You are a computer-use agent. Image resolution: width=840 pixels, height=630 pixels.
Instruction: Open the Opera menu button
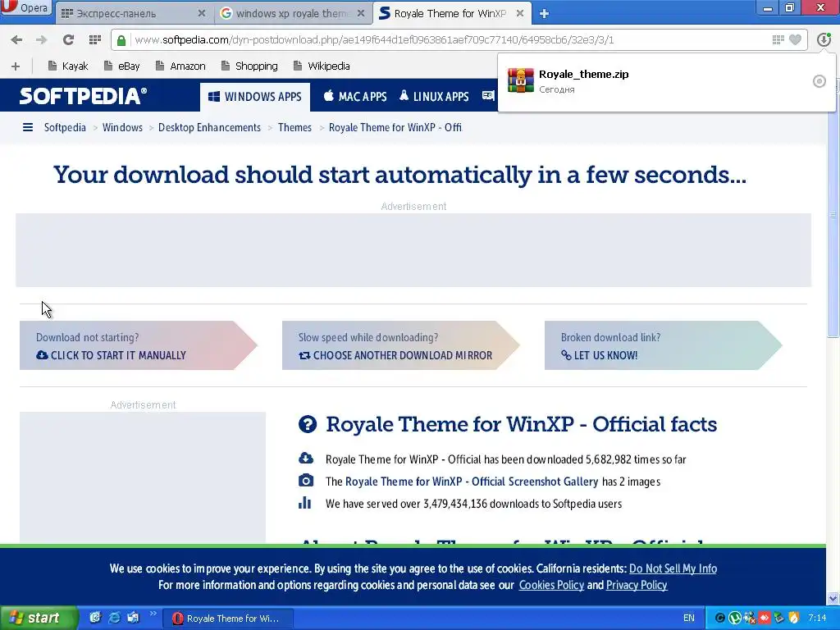point(25,8)
